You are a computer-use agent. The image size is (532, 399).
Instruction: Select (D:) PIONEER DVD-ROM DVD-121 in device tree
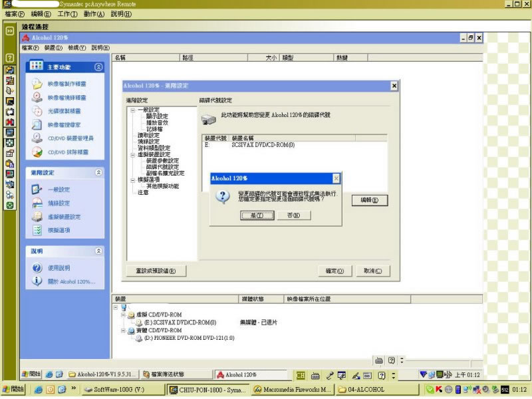[x=190, y=338]
